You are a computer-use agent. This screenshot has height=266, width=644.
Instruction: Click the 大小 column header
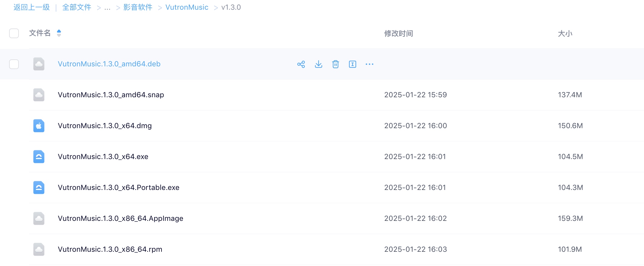click(565, 34)
